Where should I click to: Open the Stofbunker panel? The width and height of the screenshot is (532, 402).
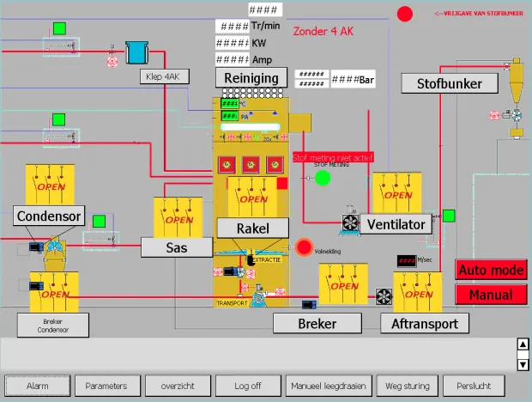point(450,83)
